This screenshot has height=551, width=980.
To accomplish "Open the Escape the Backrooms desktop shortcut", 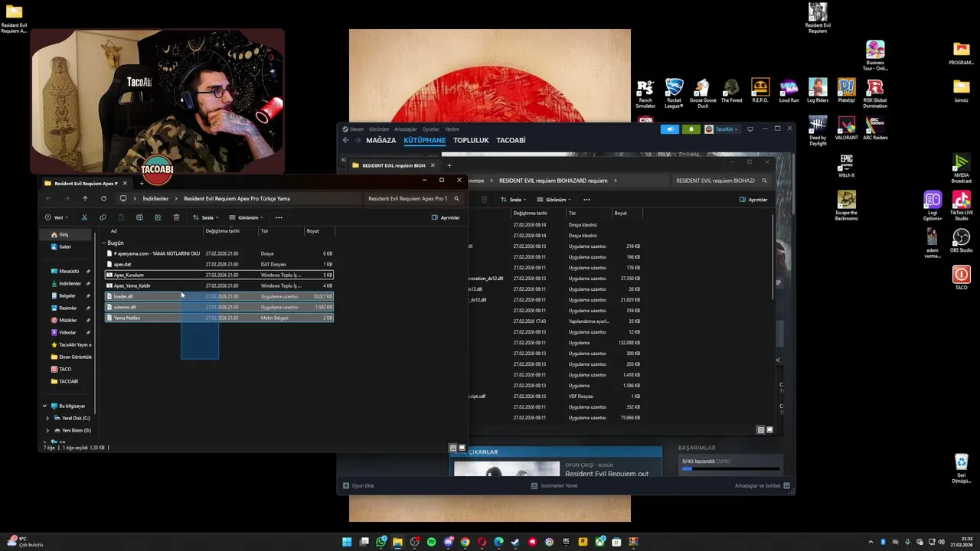I will pyautogui.click(x=847, y=205).
